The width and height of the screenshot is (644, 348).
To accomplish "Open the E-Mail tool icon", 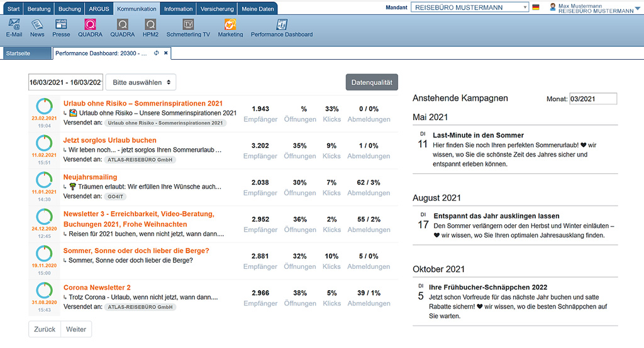I will pos(14,25).
